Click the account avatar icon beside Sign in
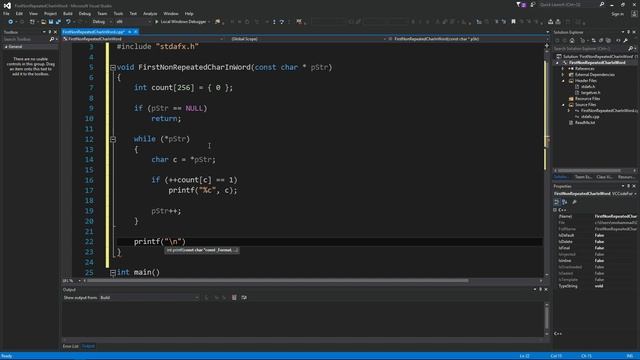 (x=634, y=13)
